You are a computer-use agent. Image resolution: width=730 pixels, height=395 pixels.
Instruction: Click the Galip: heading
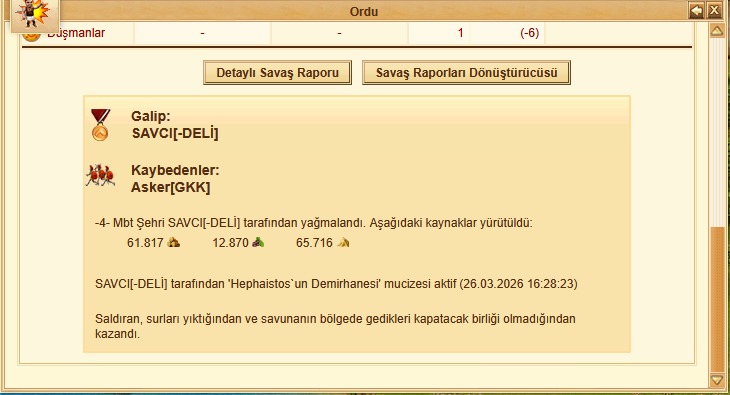click(151, 116)
